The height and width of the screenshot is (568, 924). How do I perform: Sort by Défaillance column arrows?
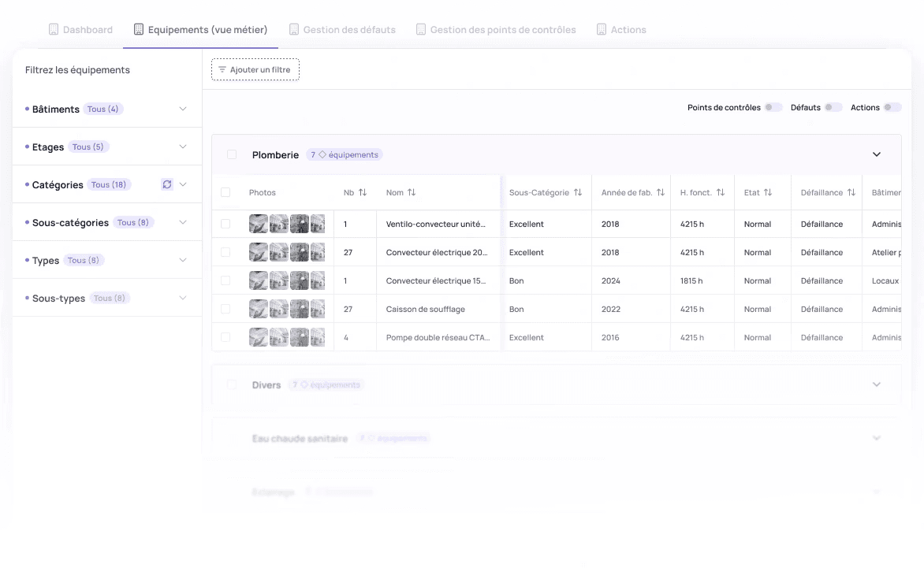[851, 192]
